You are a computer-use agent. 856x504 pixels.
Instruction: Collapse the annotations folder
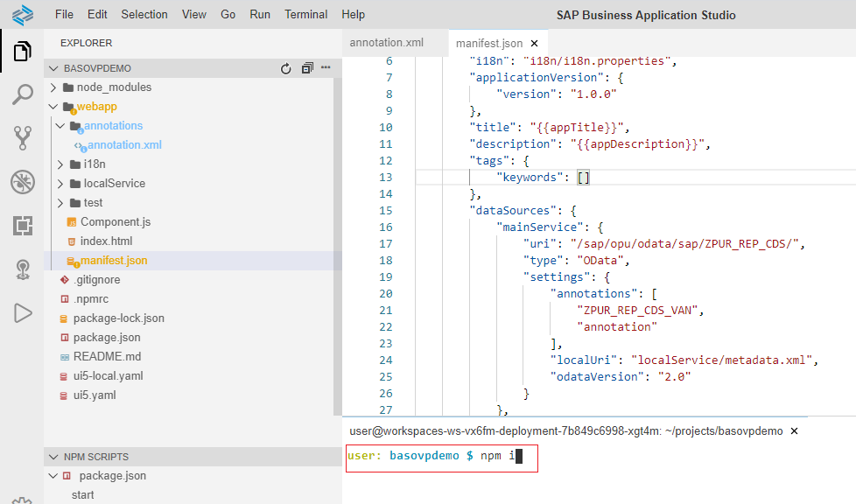pyautogui.click(x=60, y=126)
